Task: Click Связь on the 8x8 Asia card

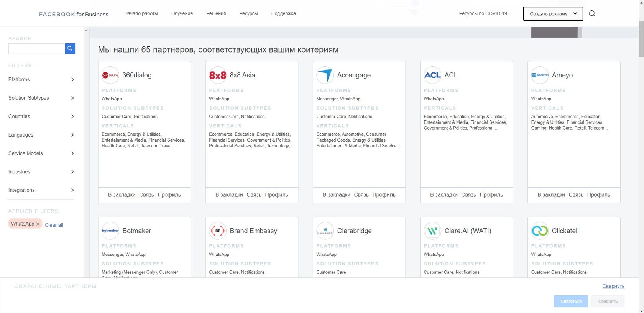Action: pos(254,195)
